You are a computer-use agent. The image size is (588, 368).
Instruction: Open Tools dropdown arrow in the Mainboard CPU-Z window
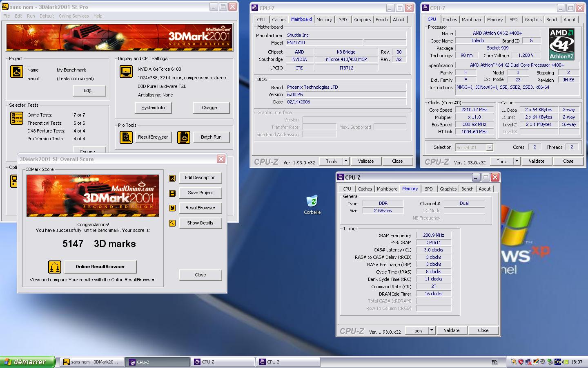pyautogui.click(x=346, y=161)
